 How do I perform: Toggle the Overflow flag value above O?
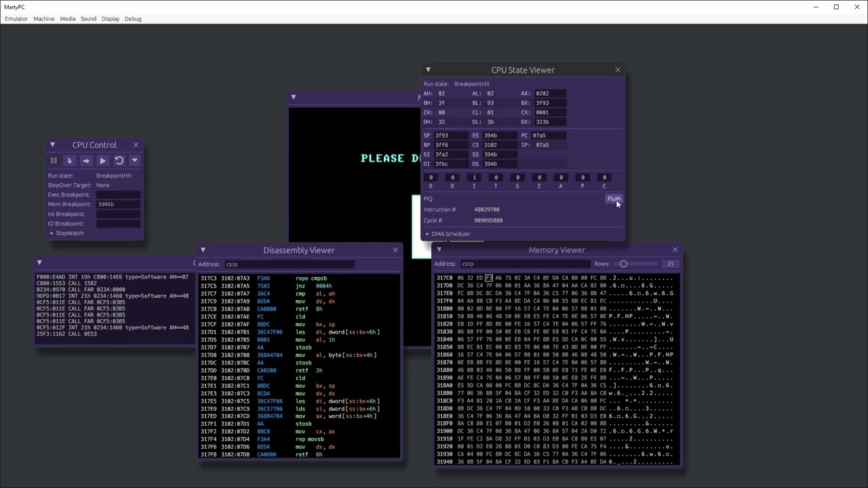431,178
